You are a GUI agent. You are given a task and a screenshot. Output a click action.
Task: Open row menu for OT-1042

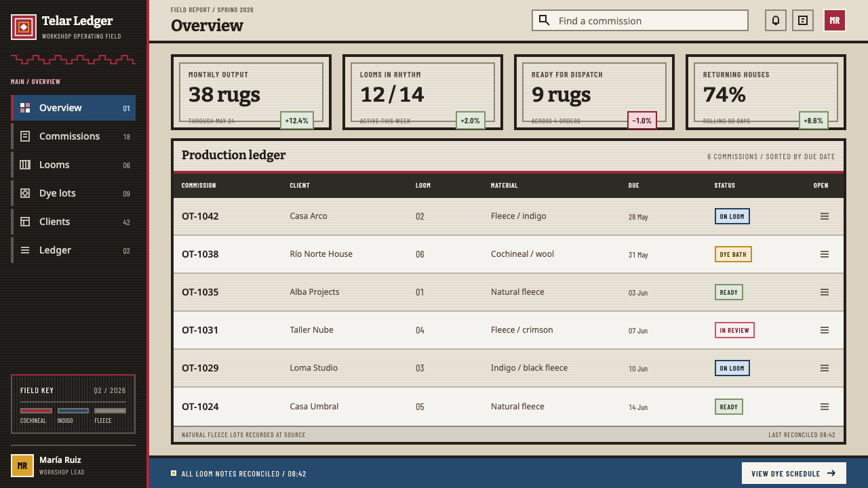pyautogui.click(x=825, y=216)
